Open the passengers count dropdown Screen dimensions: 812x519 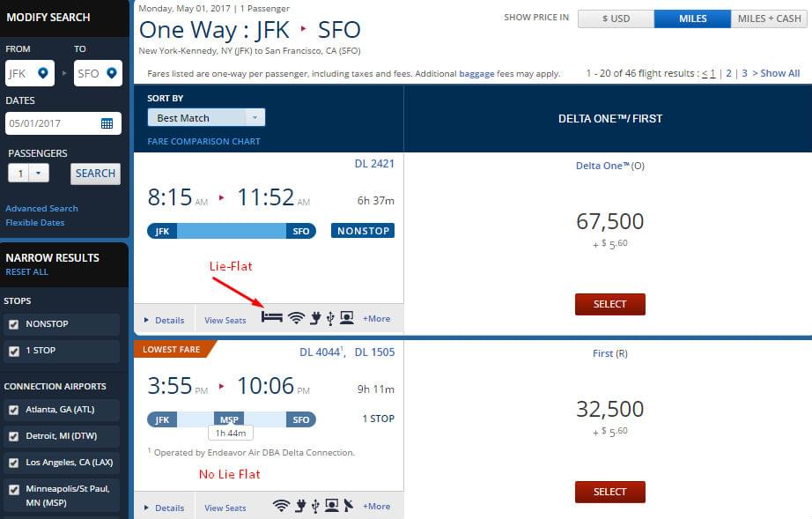click(x=29, y=173)
